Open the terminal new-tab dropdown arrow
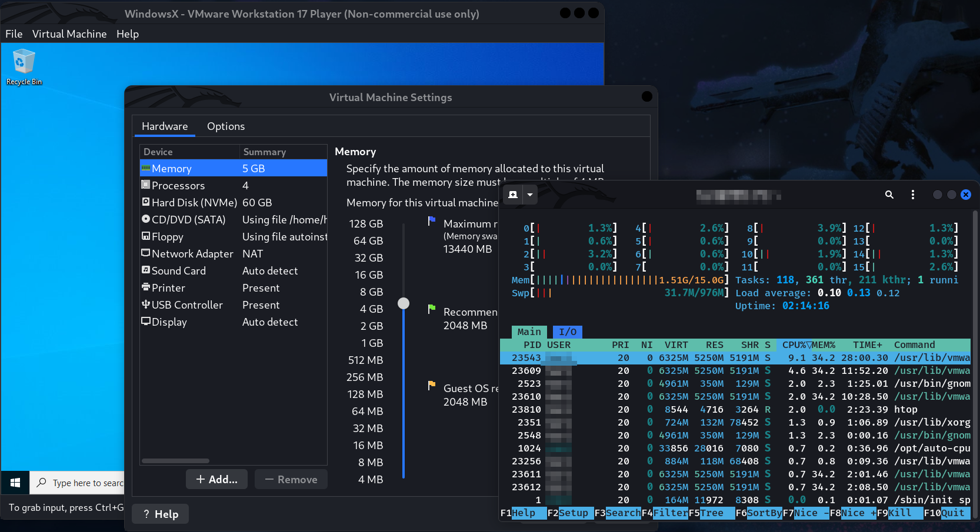980x532 pixels. [530, 195]
